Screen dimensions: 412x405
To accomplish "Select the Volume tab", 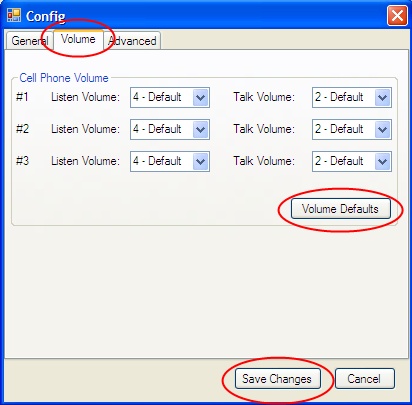I will click(x=78, y=39).
